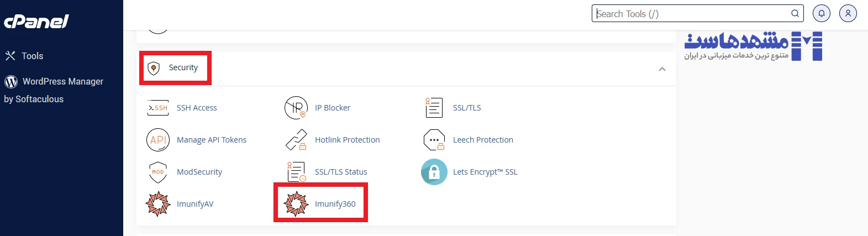This screenshot has width=868, height=236.
Task: Open the Hotlink Protection link
Action: 347,140
